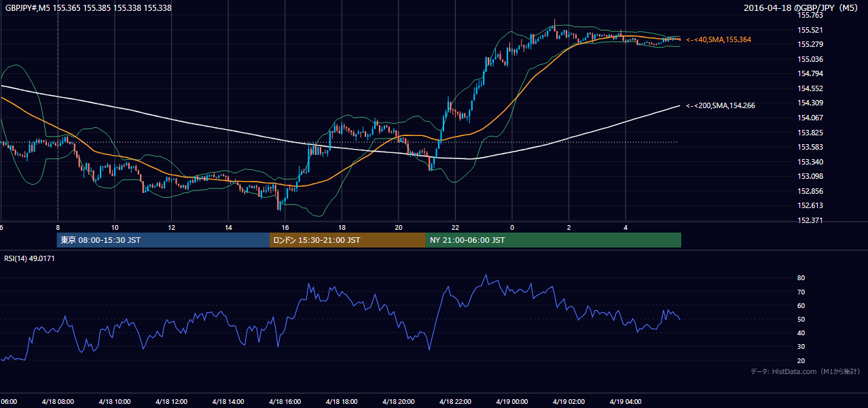The image size is (868, 408).
Task: Click hour label 0 on chart time axis
Action: pyautogui.click(x=512, y=227)
